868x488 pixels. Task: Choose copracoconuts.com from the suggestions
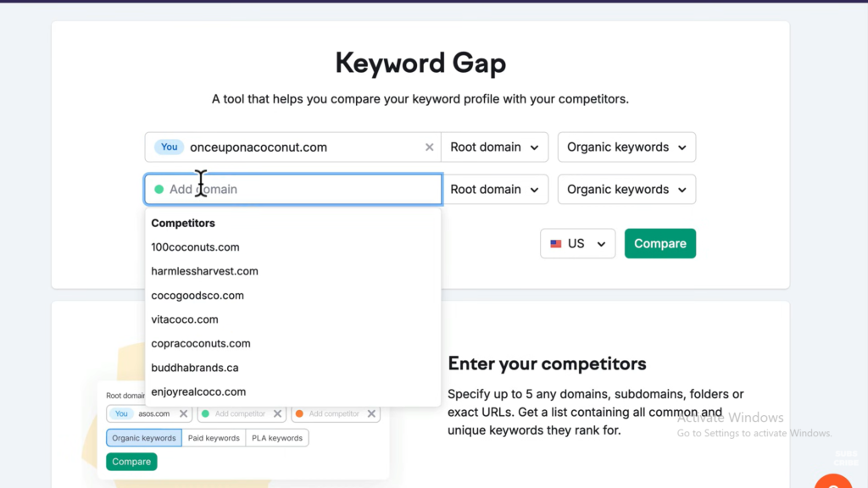[201, 344]
